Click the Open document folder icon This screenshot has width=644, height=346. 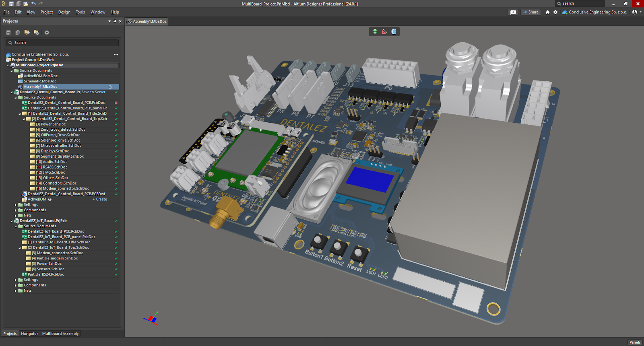click(x=26, y=4)
